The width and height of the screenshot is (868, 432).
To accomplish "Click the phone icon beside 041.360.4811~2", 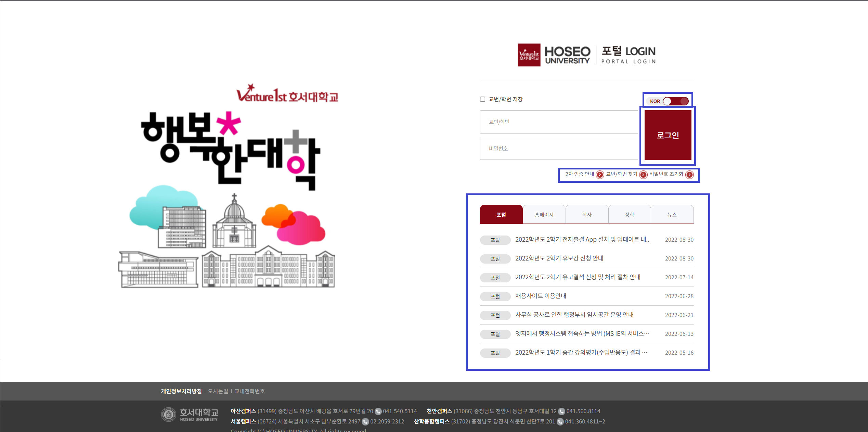I will point(560,421).
